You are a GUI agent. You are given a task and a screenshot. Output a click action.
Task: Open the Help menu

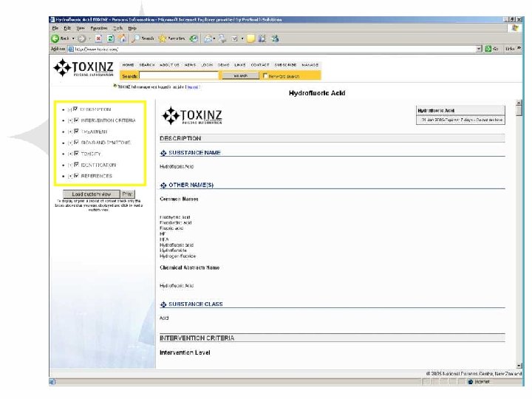click(x=132, y=28)
